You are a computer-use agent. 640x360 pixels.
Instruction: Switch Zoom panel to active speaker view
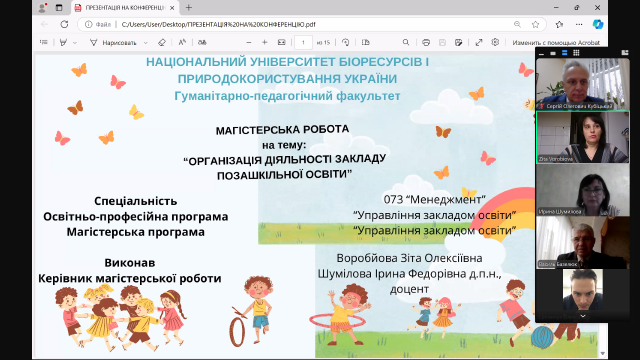[x=553, y=53]
